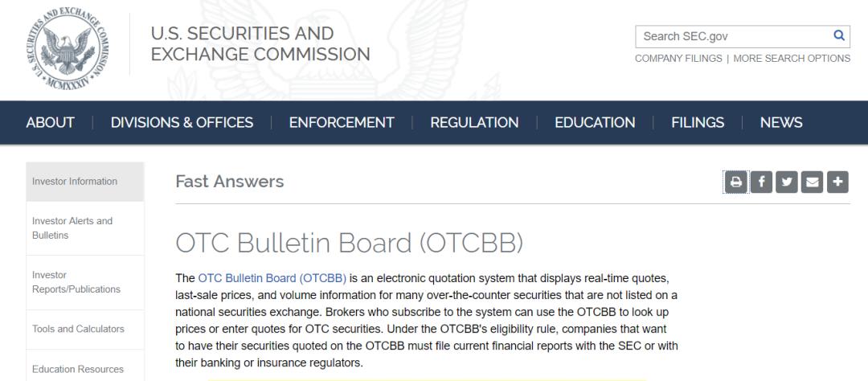Print the page using the printer icon
Viewport: 868px width, 381px height.
735,182
